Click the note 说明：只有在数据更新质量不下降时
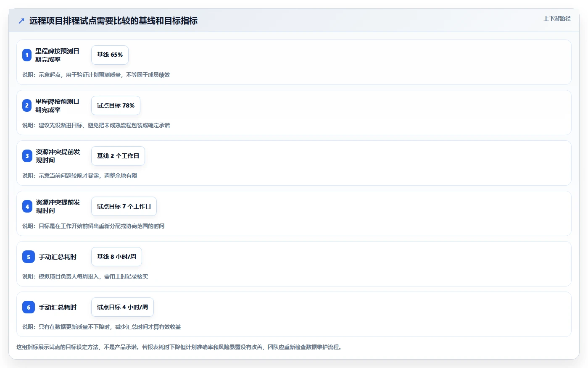Screen dimensions: 588x368 pyautogui.click(x=102, y=327)
